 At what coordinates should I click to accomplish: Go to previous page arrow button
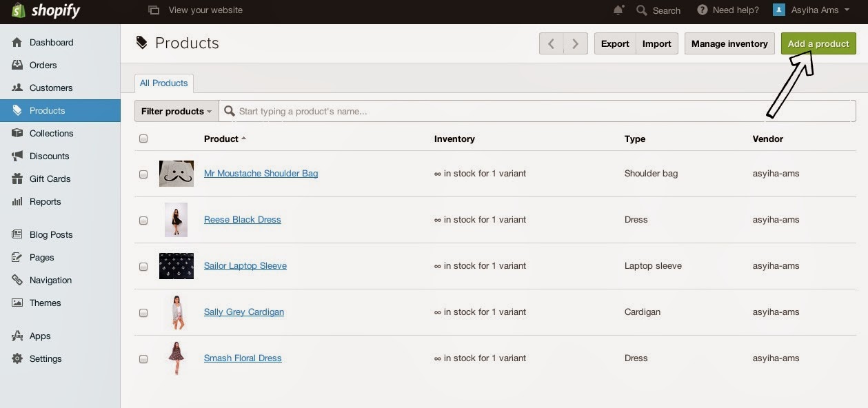[551, 43]
